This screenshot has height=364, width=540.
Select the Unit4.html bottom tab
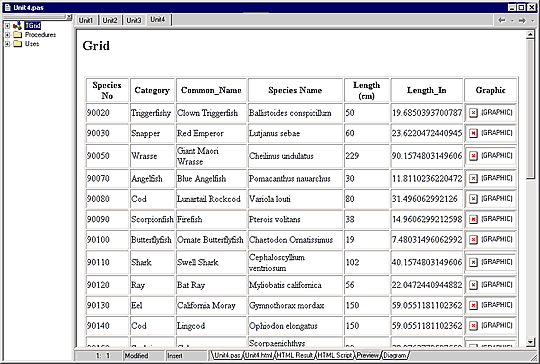259,355
